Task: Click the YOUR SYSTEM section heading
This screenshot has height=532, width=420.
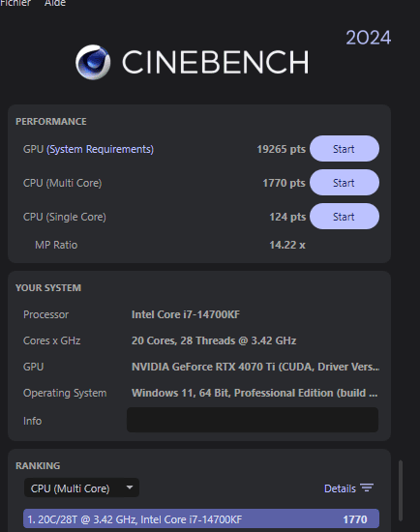Action: [48, 287]
